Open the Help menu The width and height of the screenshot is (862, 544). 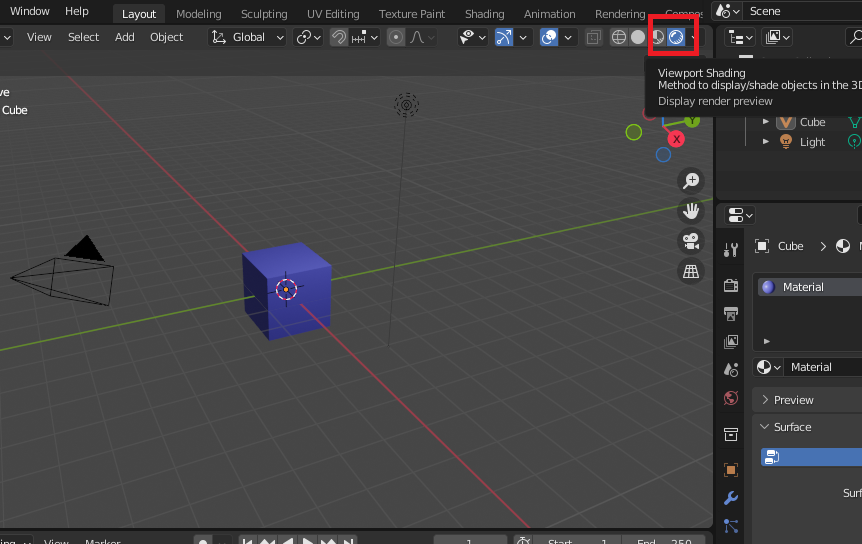click(76, 11)
